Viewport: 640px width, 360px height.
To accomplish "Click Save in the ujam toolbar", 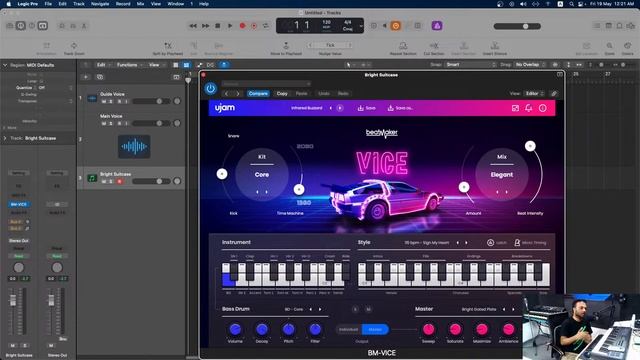I will point(367,108).
